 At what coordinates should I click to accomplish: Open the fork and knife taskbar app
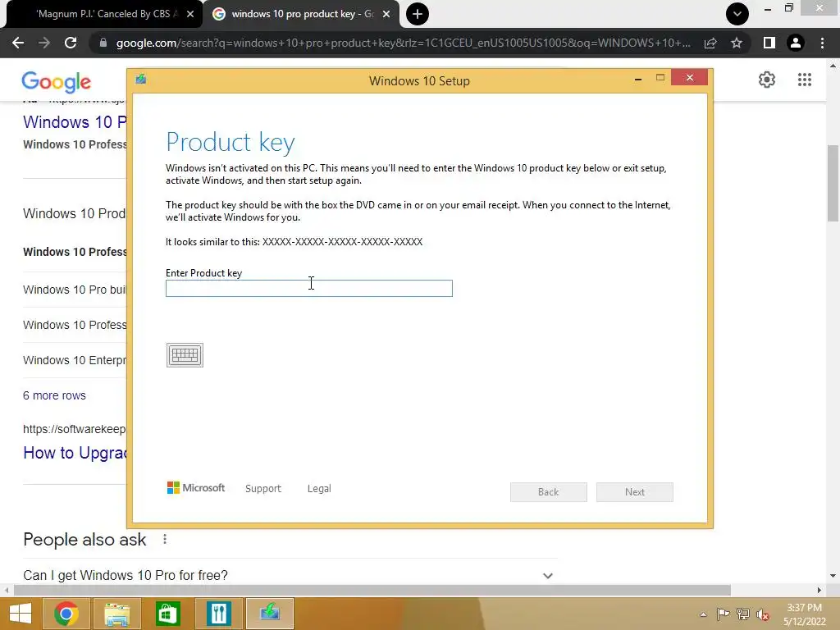218,614
